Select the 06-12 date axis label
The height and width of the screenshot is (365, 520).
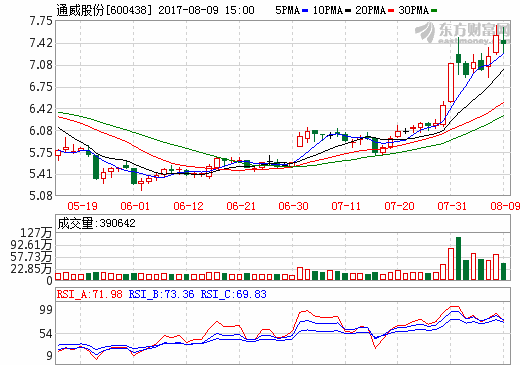click(x=188, y=206)
